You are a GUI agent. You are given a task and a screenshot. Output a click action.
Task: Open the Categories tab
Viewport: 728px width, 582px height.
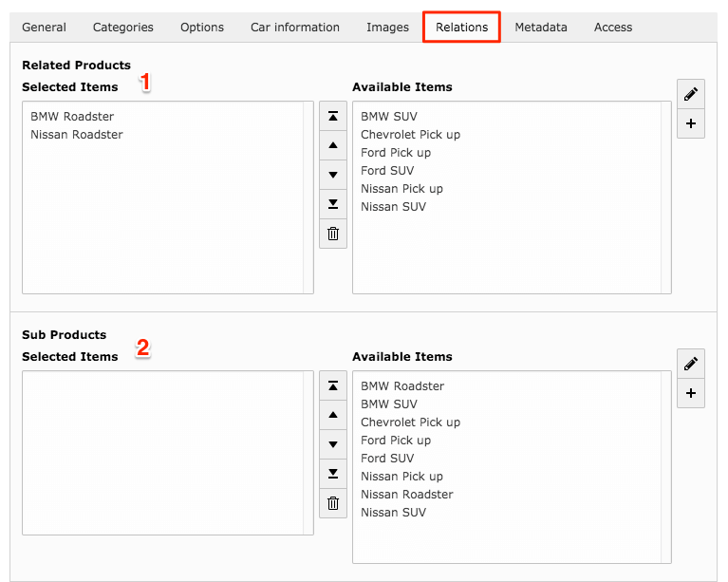(123, 28)
